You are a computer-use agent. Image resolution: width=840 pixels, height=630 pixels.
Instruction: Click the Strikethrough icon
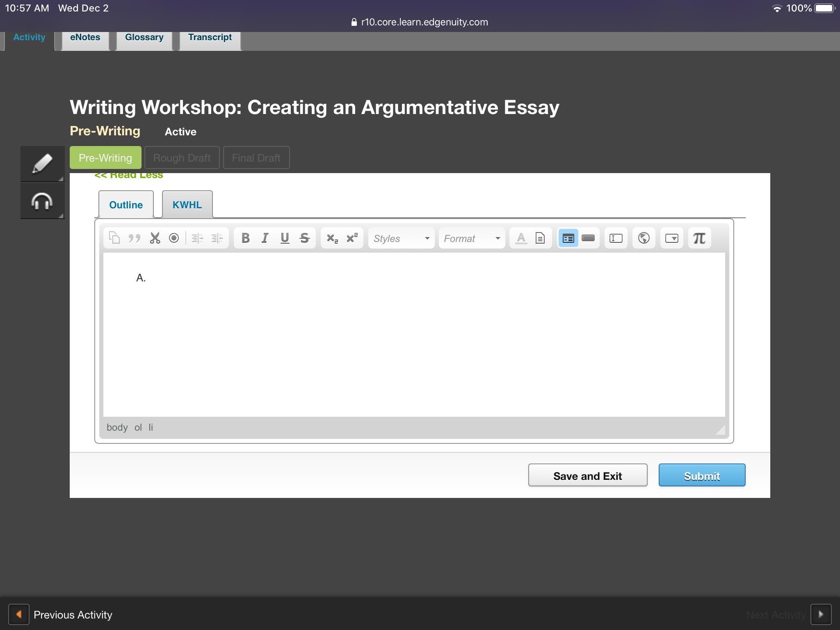click(304, 238)
